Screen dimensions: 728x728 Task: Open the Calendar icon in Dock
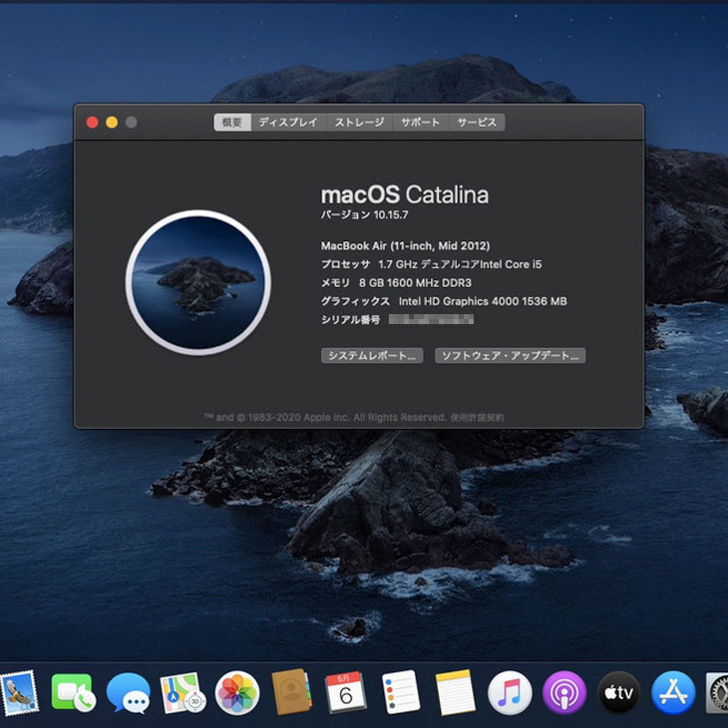pyautogui.click(x=346, y=692)
